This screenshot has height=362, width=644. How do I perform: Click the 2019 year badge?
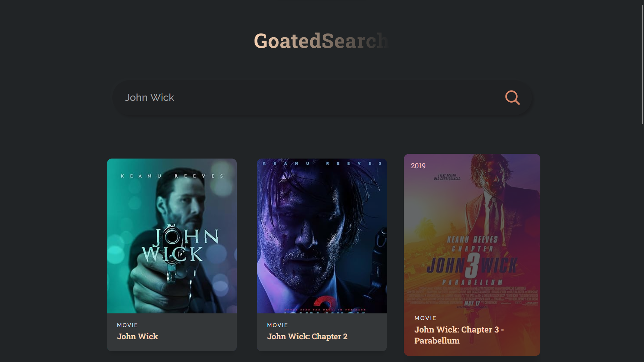click(x=418, y=166)
